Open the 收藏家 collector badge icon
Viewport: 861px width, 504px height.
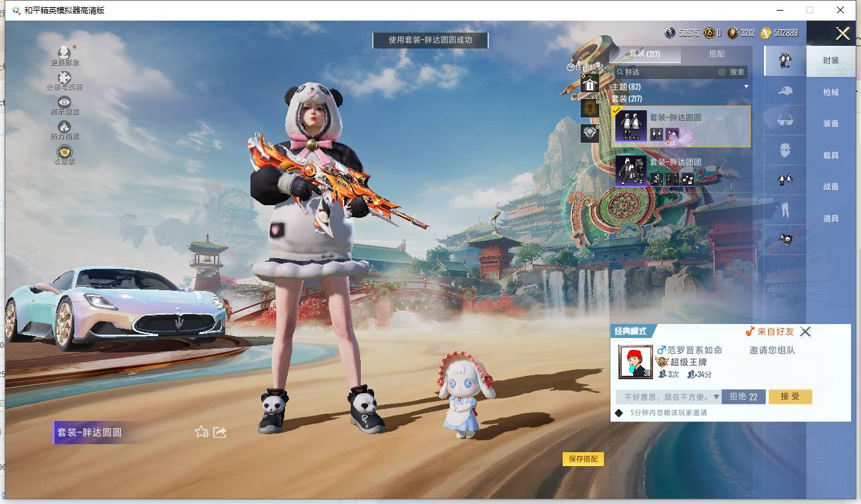tap(64, 152)
